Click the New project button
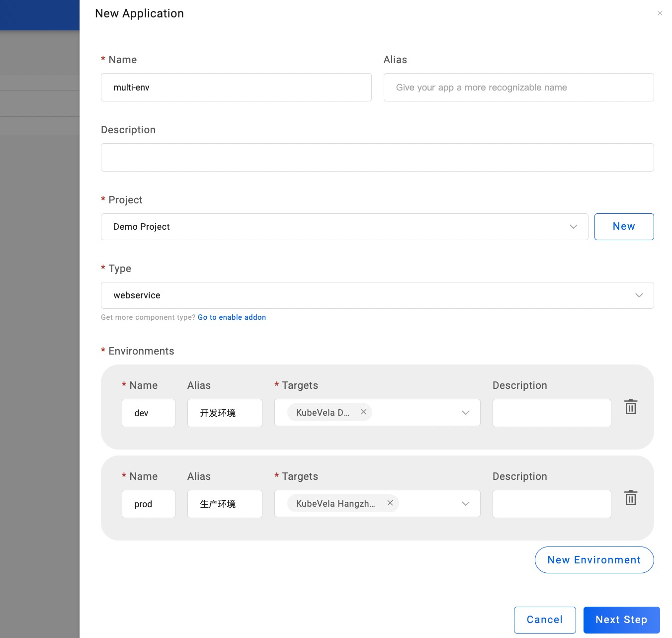 click(x=624, y=227)
